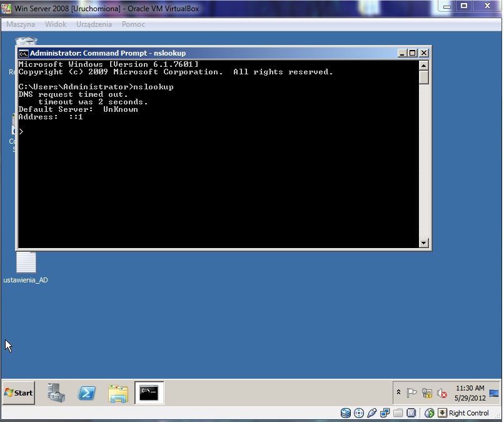The width and height of the screenshot is (504, 423).
Task: Click 'Default Server: UnKnown' line
Action: pyautogui.click(x=78, y=109)
